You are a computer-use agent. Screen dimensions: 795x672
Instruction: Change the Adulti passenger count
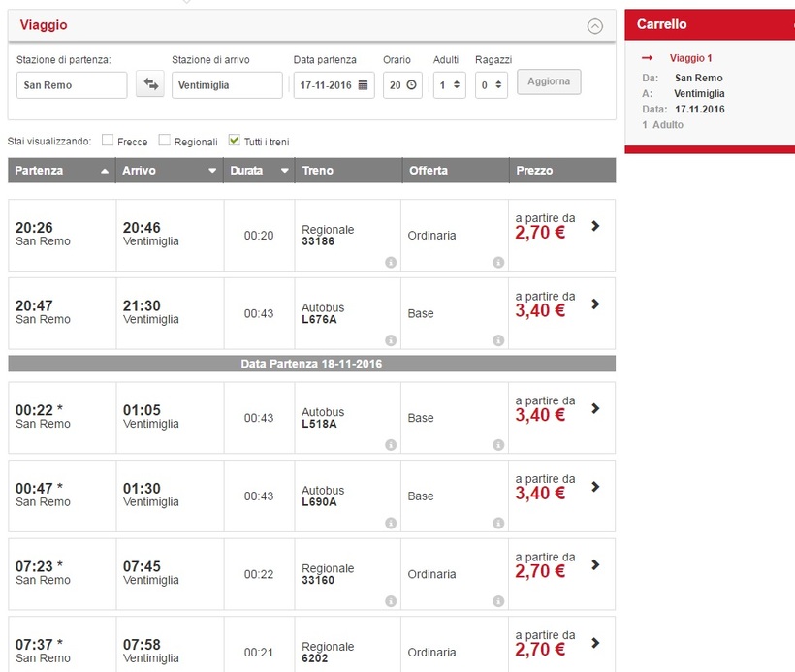click(449, 85)
